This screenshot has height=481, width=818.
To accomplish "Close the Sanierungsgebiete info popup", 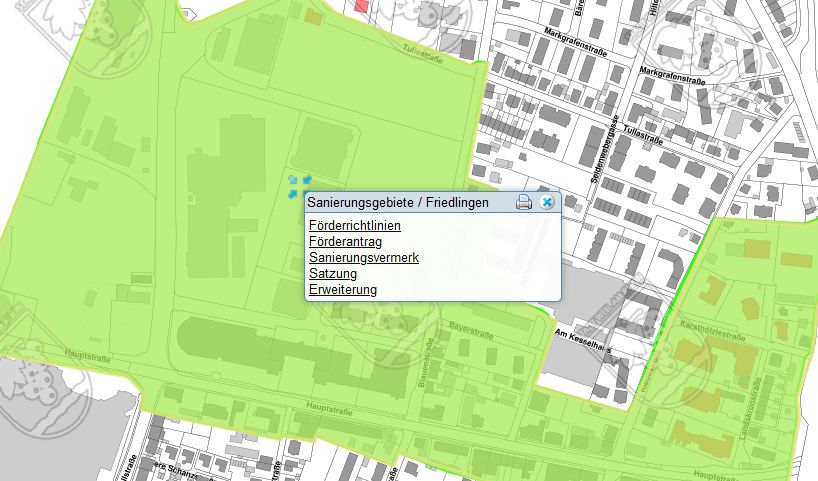I will (546, 203).
